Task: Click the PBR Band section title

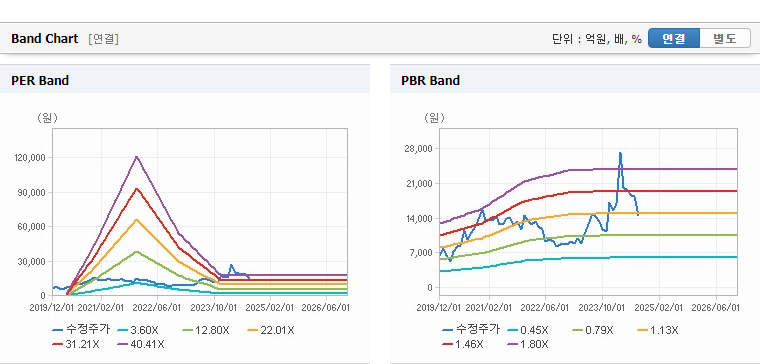Action: click(430, 80)
